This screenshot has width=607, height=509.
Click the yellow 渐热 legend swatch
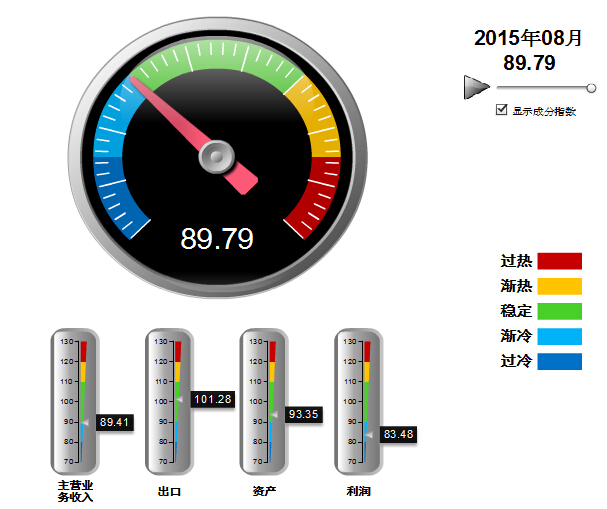[559, 286]
